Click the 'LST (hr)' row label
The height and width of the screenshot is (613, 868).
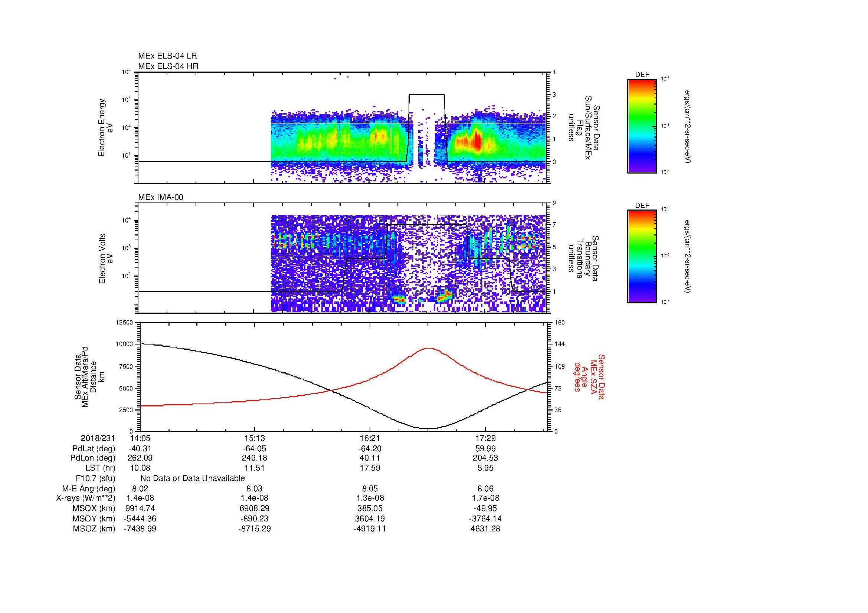pos(100,468)
